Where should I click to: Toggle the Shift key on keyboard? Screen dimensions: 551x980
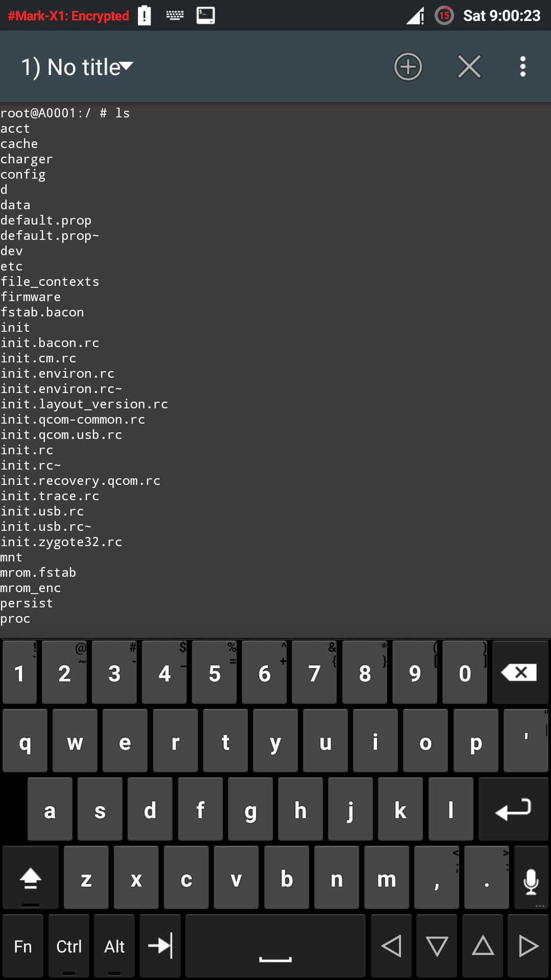click(31, 877)
